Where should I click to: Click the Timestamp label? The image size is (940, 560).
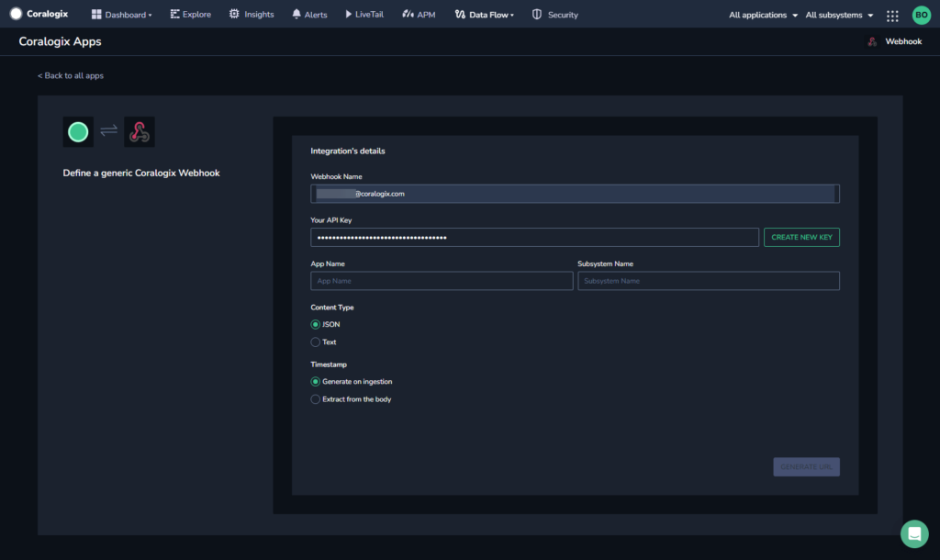329,364
